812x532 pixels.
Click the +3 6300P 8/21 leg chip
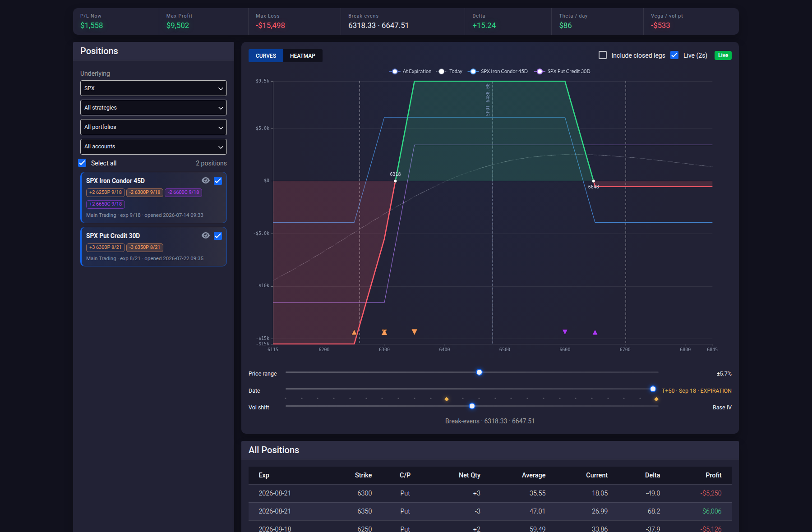(x=106, y=248)
